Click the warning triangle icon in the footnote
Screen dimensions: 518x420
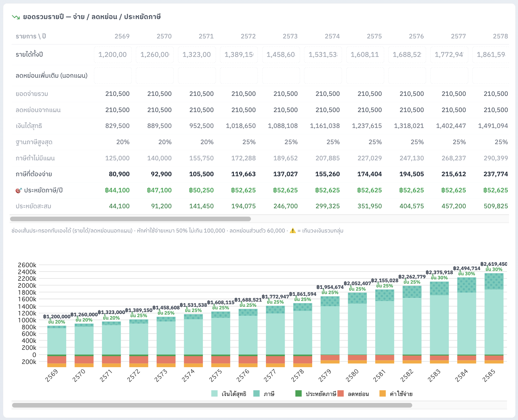tap(293, 231)
